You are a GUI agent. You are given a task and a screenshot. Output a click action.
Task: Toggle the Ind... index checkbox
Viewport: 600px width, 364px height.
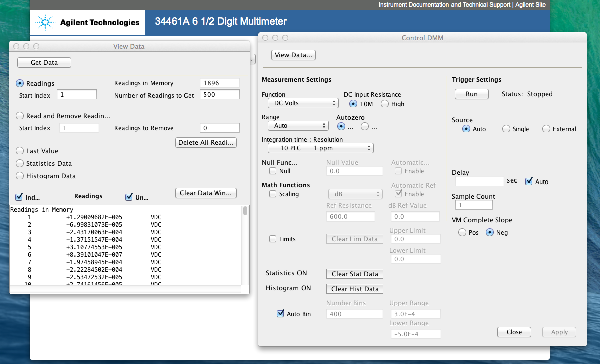tap(19, 197)
